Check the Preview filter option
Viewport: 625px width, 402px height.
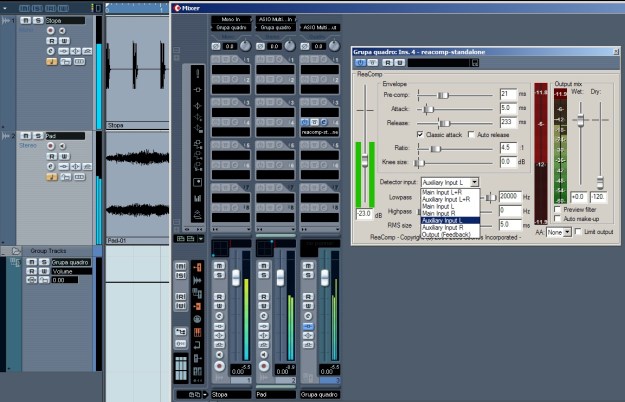click(557, 210)
